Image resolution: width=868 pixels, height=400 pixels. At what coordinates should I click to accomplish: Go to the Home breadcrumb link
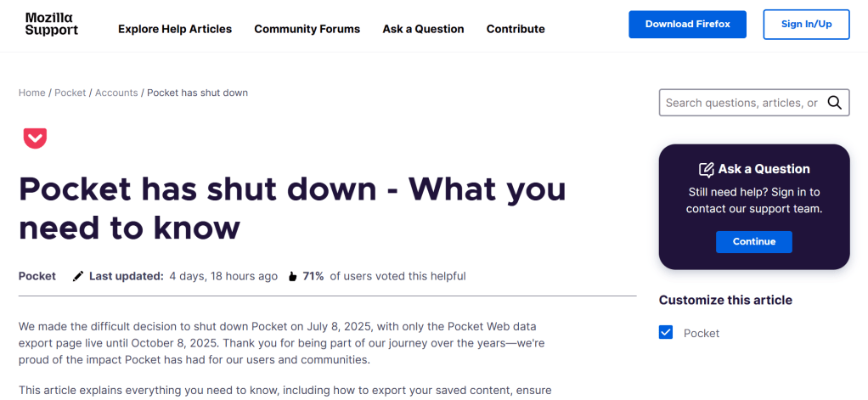click(x=32, y=93)
